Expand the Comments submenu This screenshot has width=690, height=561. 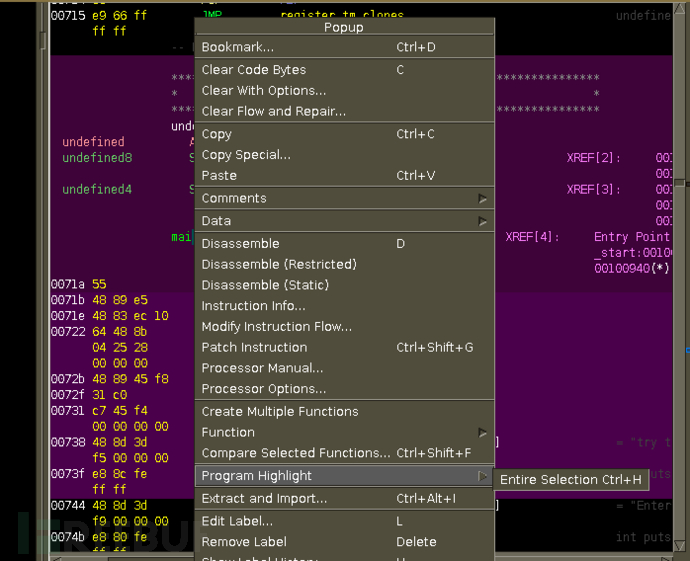click(x=234, y=198)
